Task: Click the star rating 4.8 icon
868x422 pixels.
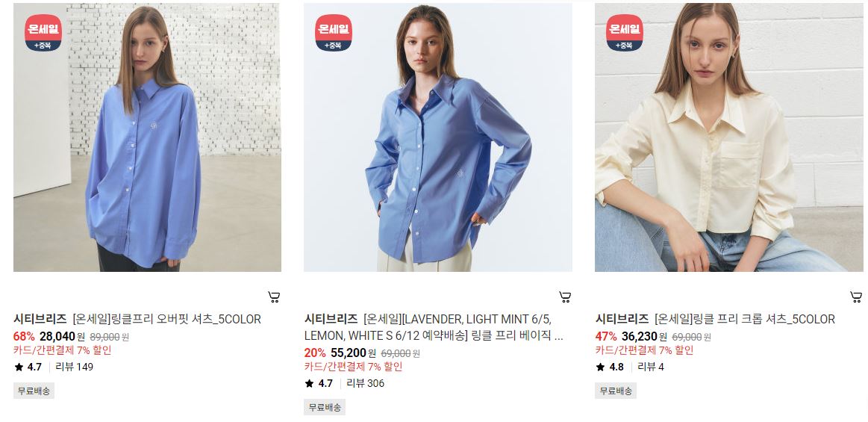Action: 600,367
